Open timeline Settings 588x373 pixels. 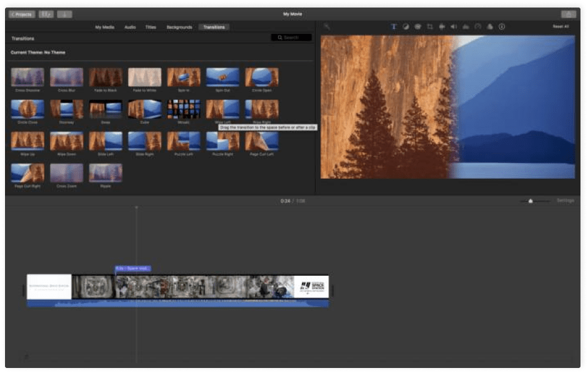click(x=565, y=201)
